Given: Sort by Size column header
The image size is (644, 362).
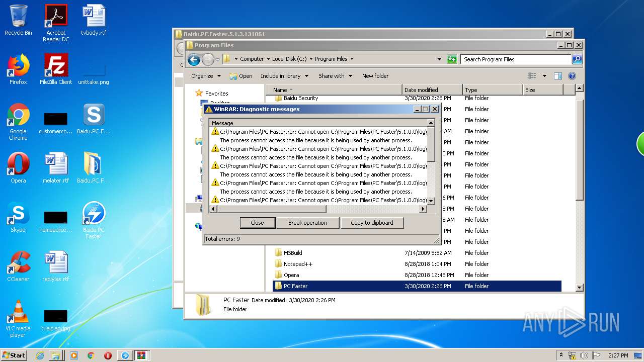Looking at the screenshot, I should coord(543,90).
